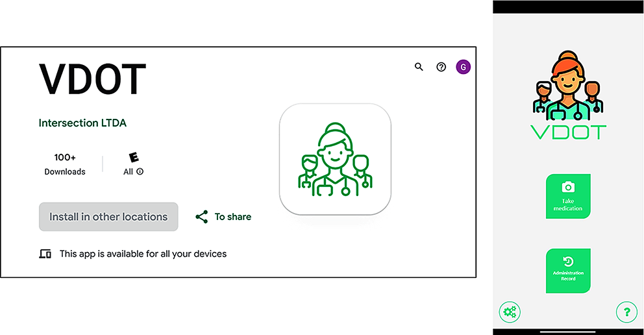Screen dimensions: 644x335
Task: Open the purple G account avatar
Action: [463, 67]
